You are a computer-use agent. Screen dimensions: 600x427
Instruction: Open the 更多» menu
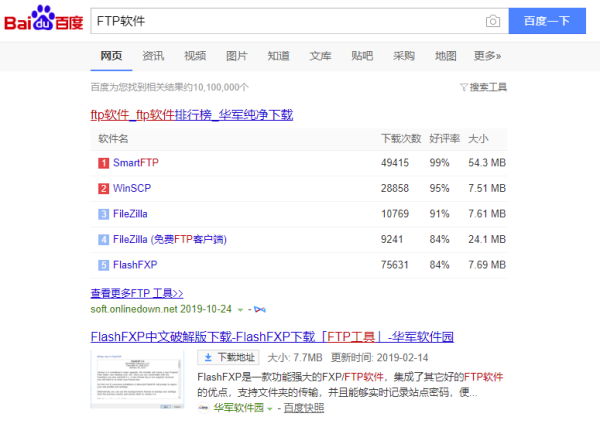tap(487, 56)
